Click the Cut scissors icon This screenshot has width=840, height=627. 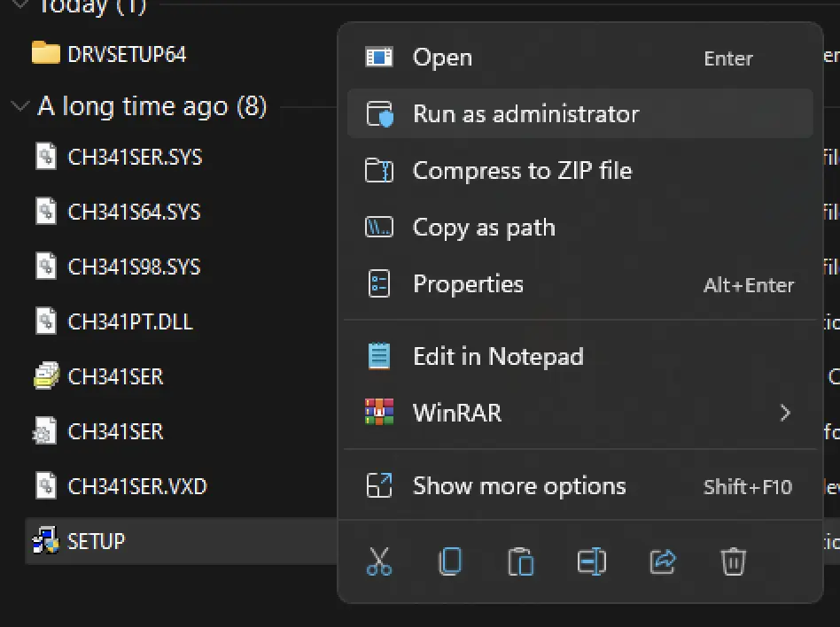click(x=379, y=561)
